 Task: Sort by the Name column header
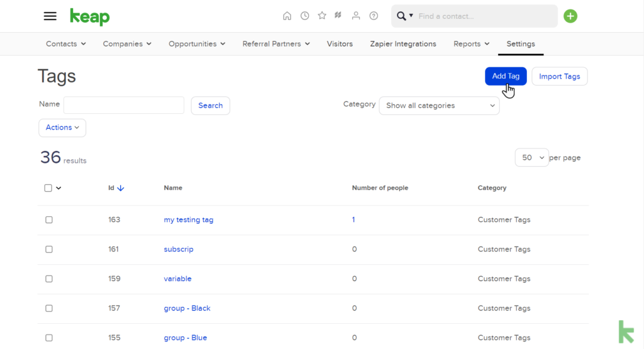(173, 187)
